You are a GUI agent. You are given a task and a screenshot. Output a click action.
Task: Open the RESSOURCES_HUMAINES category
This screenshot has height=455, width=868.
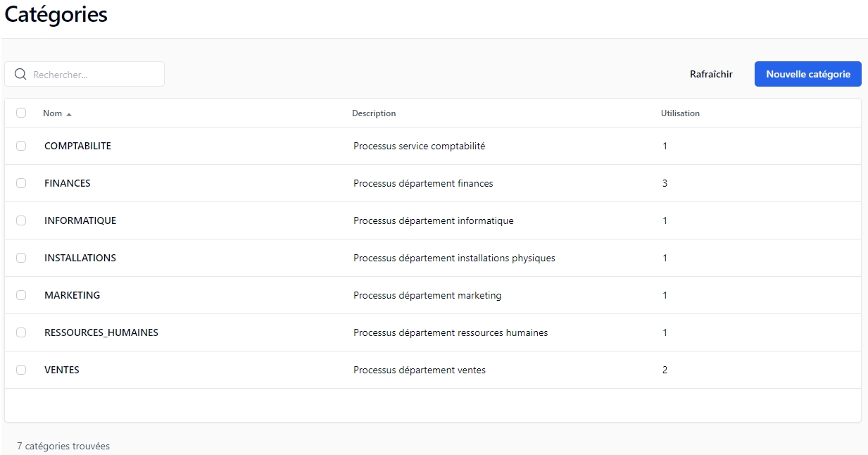coord(101,332)
